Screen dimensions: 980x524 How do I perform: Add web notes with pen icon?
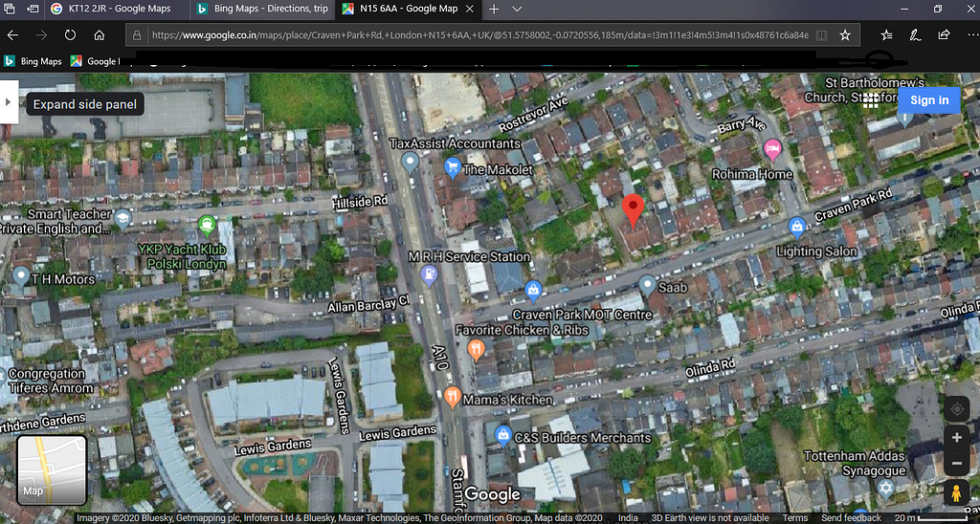tap(915, 35)
